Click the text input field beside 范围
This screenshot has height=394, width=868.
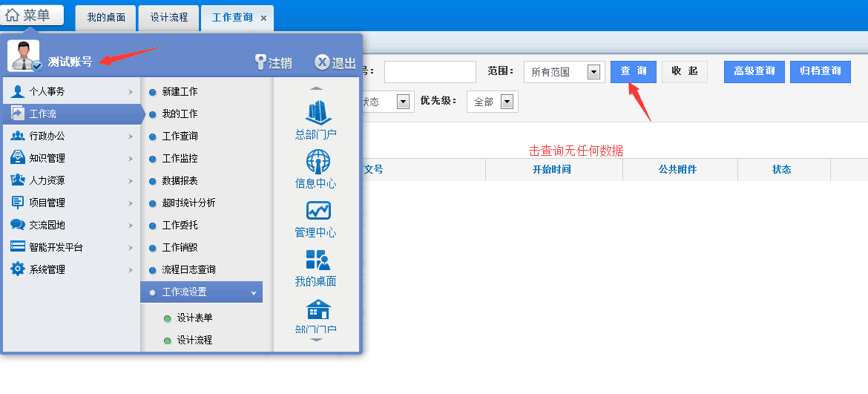[x=430, y=72]
